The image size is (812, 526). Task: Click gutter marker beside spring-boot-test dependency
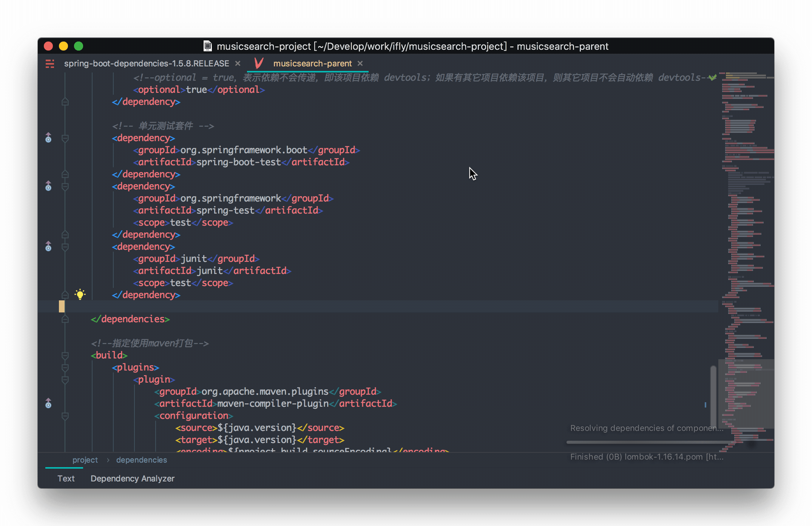point(48,138)
